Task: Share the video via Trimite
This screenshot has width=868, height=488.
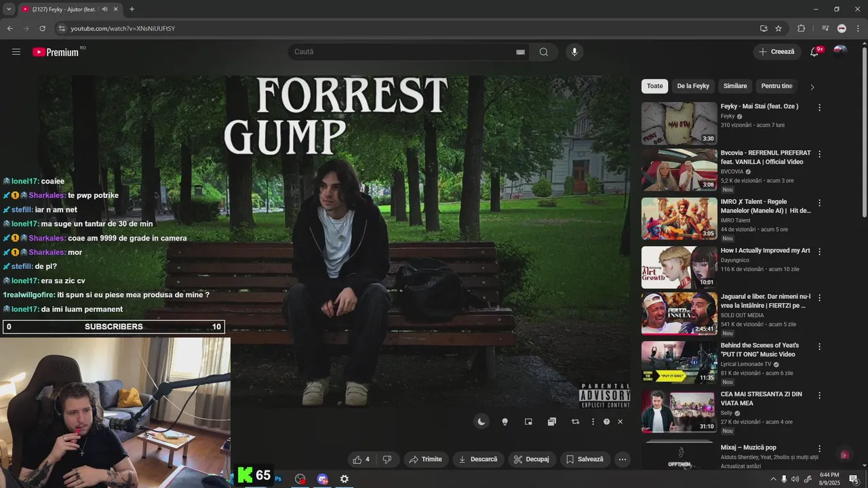Action: (426, 460)
